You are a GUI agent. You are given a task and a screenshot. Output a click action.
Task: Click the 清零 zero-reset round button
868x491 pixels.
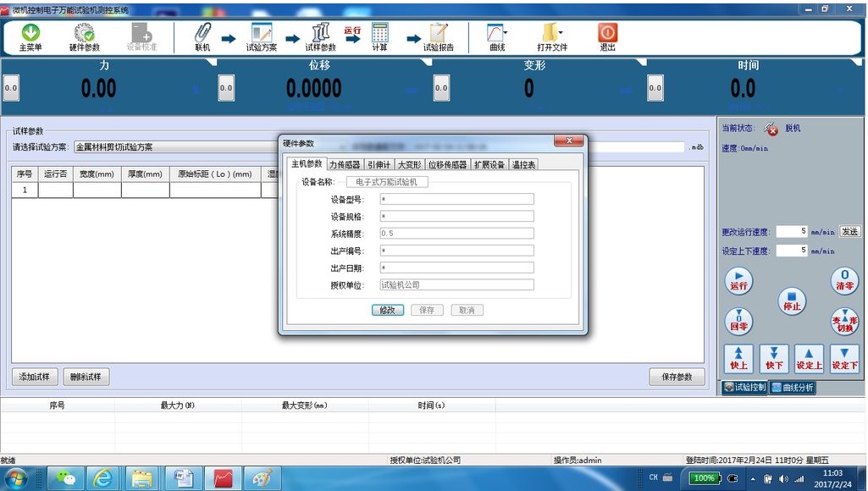point(844,280)
